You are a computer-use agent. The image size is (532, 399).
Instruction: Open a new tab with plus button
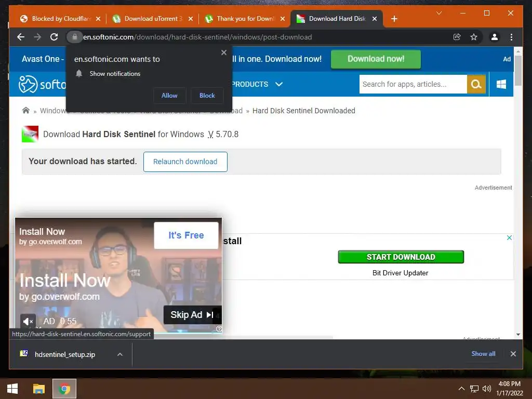pyautogui.click(x=394, y=19)
